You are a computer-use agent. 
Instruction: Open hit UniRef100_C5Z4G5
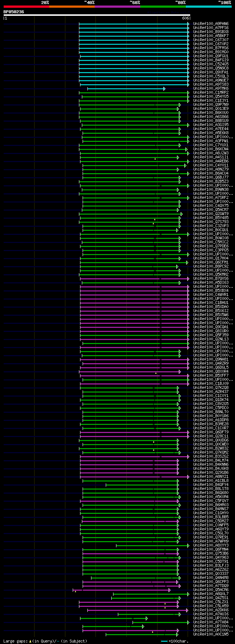click(211, 64)
